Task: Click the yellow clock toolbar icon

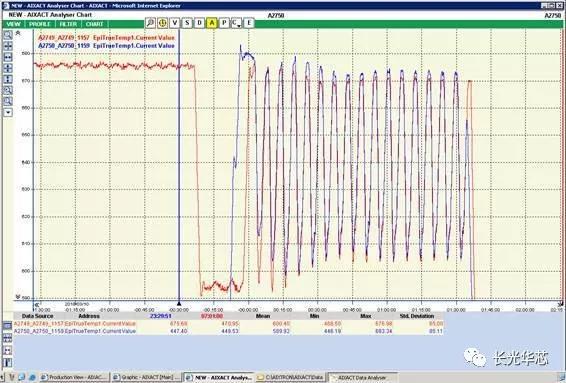Action: (x=162, y=23)
